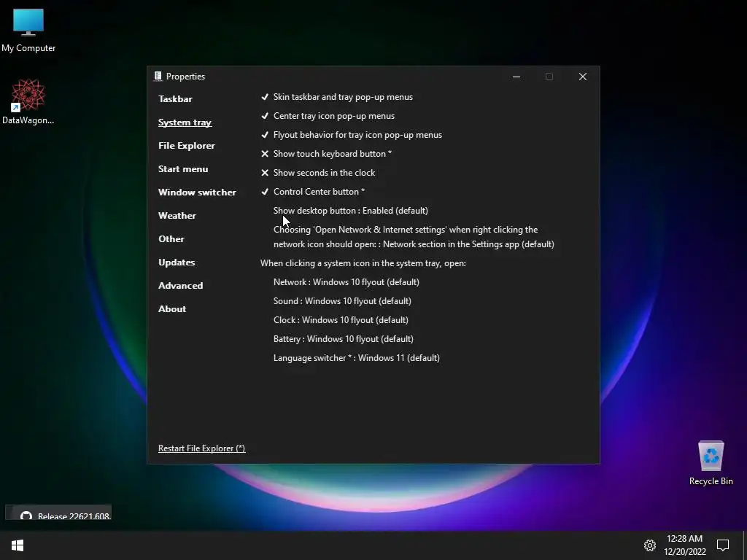The width and height of the screenshot is (747, 560).
Task: Toggle Skin taskbar and tray pop-up menus
Action: 337,97
